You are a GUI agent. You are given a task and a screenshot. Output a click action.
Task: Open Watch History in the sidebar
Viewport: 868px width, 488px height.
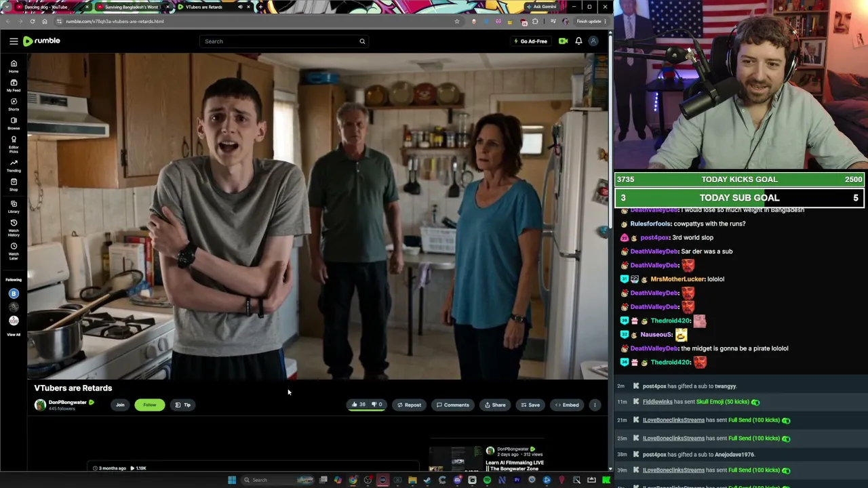(14, 228)
